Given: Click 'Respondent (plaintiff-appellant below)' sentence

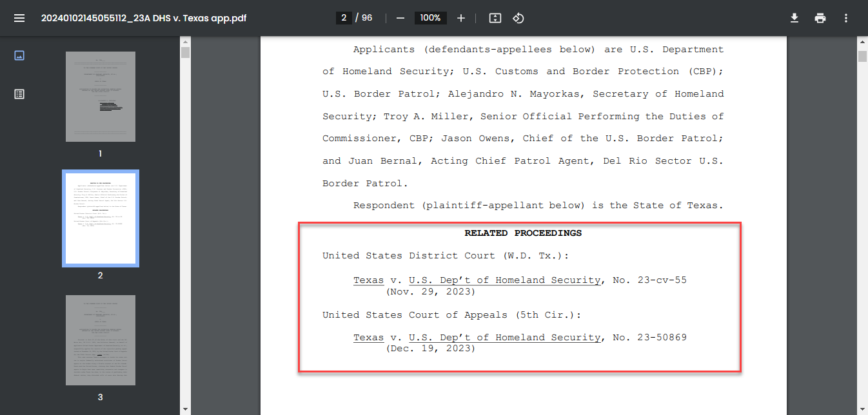Looking at the screenshot, I should (x=538, y=206).
